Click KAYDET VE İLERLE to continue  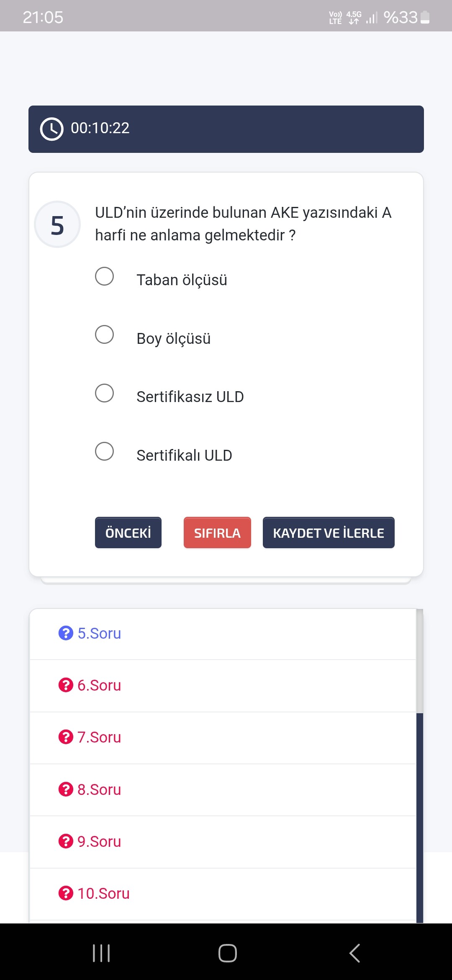pos(329,533)
